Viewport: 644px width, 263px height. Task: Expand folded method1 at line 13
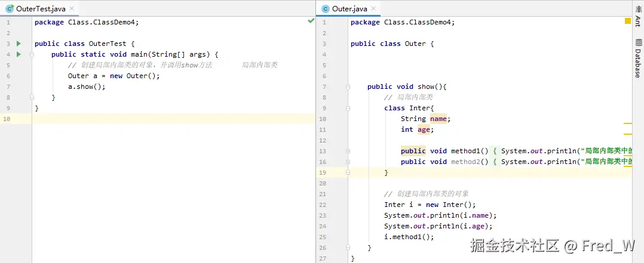tap(348, 151)
